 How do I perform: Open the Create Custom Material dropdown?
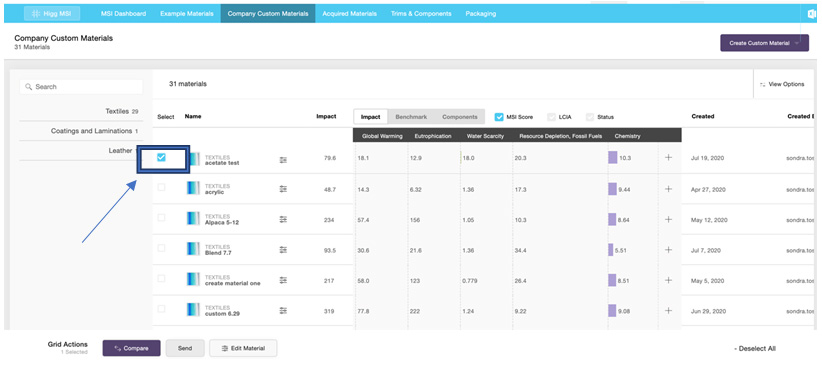(x=764, y=43)
